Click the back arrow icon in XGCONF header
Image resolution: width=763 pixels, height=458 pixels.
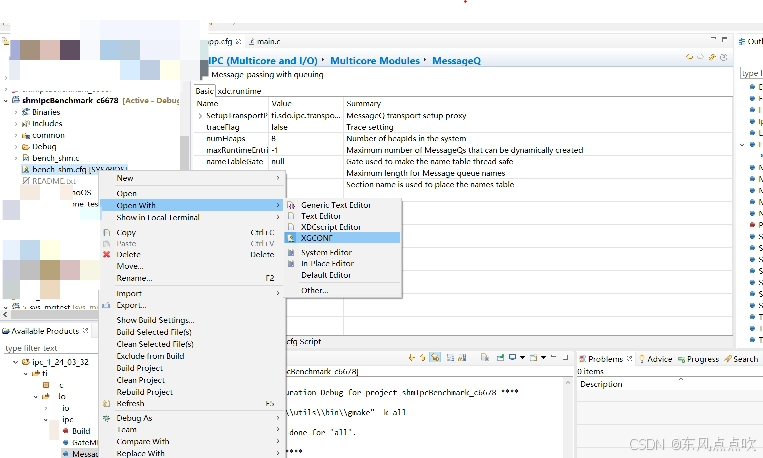coord(689,57)
